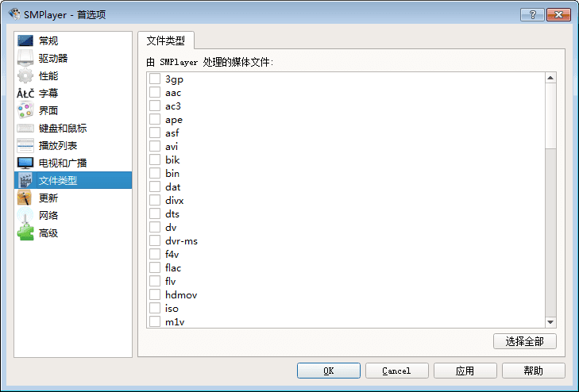579x392 pixels.
Task: Open the 界面 interface palette icon
Action: pos(25,110)
